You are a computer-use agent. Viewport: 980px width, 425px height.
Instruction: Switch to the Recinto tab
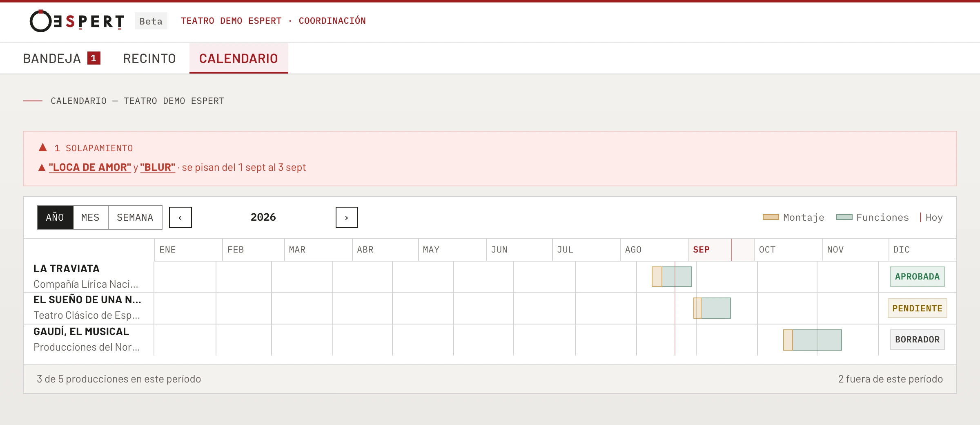coord(149,58)
